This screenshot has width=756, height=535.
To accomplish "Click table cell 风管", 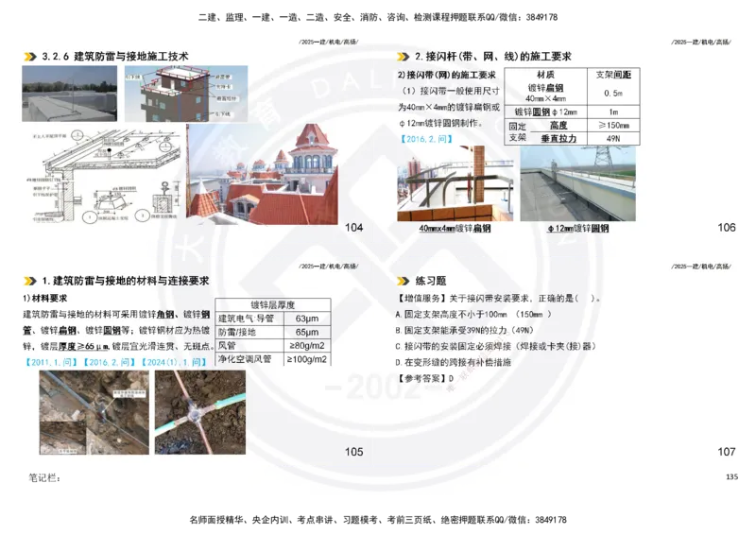I will pyautogui.click(x=249, y=345).
